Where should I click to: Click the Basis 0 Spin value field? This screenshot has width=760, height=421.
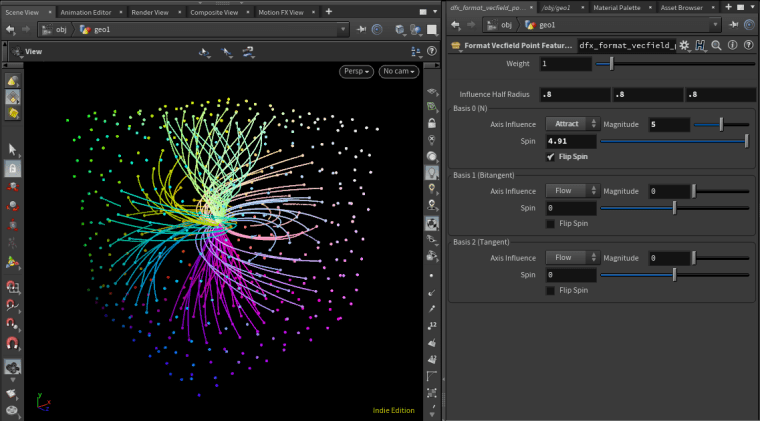[x=570, y=141]
